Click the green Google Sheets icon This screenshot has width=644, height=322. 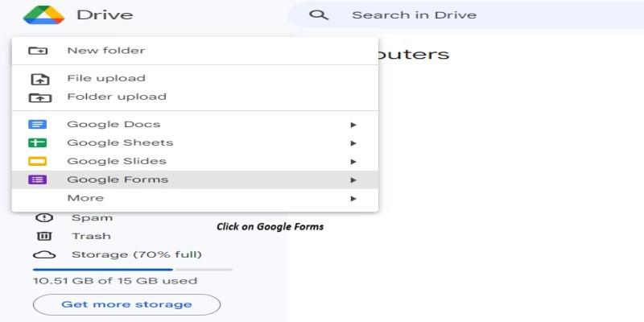(38, 143)
